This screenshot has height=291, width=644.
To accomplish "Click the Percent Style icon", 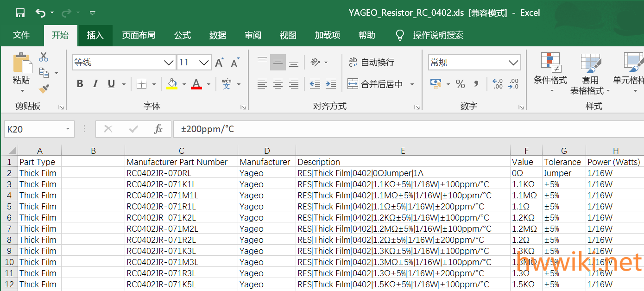I will [x=460, y=84].
